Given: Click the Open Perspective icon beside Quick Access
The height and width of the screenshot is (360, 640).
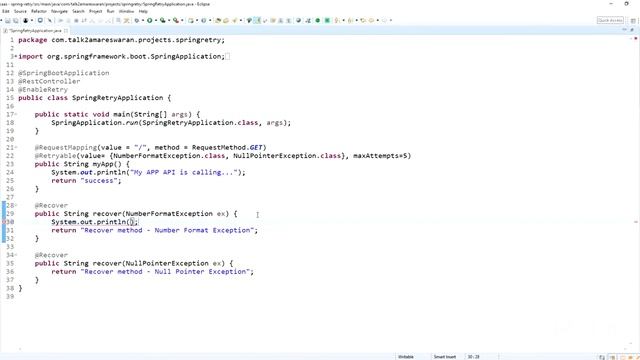Looking at the screenshot, I should (633, 20).
